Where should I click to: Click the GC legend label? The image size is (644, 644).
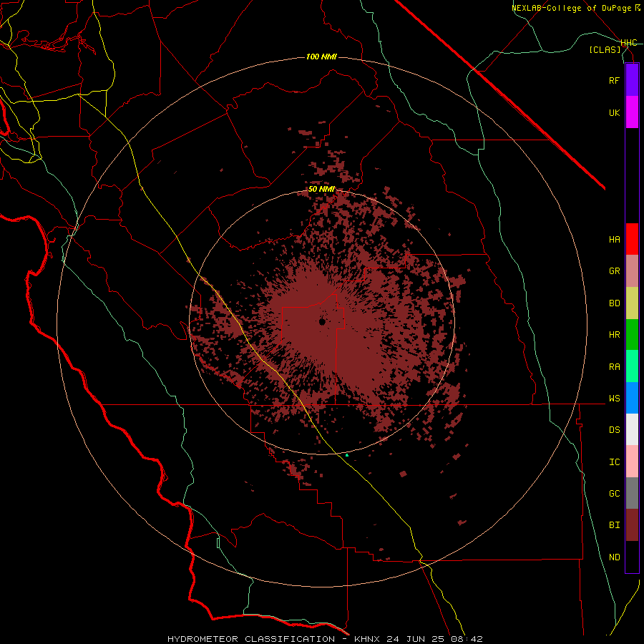click(x=614, y=494)
